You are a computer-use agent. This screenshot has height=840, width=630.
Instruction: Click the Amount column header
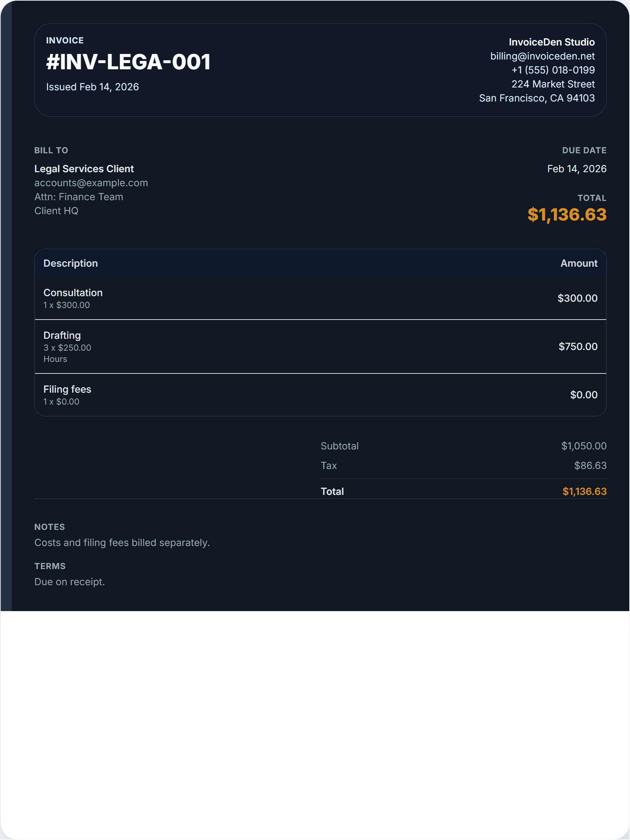click(x=579, y=263)
